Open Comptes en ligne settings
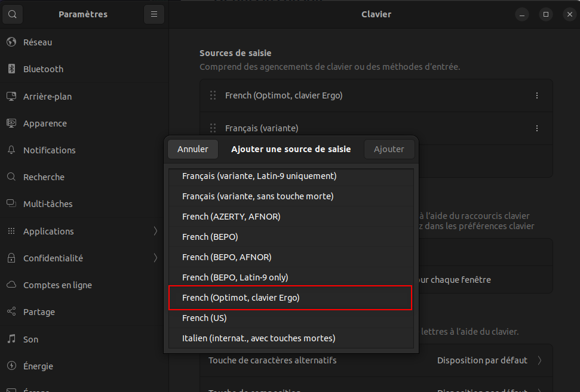 coord(56,285)
